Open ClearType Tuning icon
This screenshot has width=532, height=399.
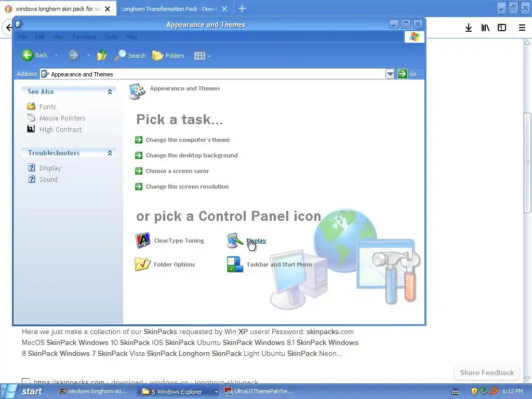pyautogui.click(x=143, y=240)
